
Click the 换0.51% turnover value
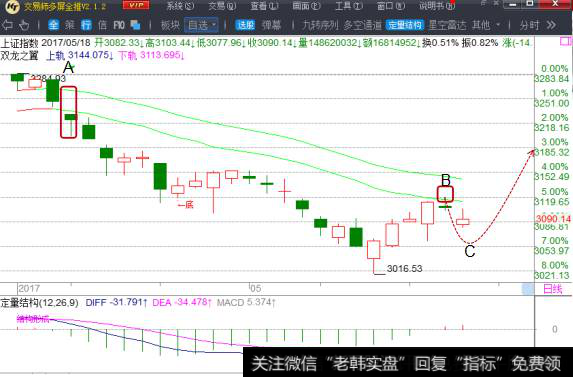440,43
